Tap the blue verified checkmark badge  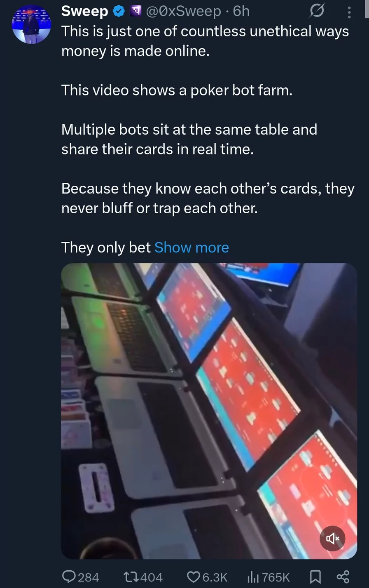(119, 12)
